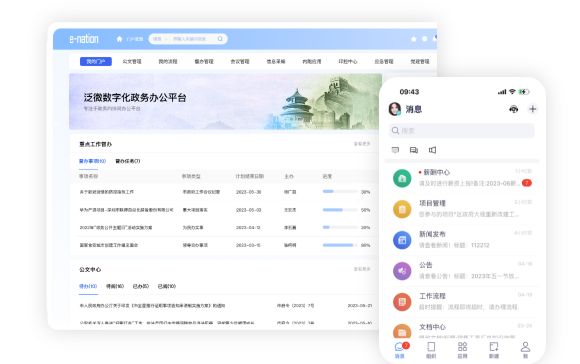Open the 党建管理 menu item
580x364 pixels.
pyautogui.click(x=420, y=61)
